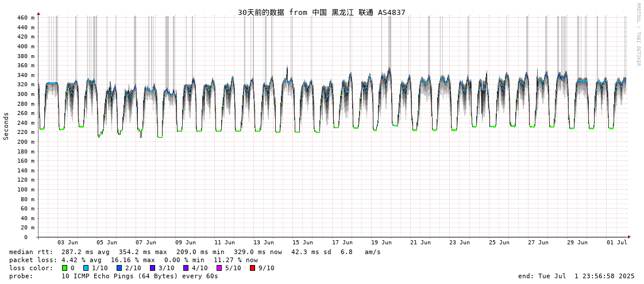Click the 11.27 % now packet loss value
The image size is (644, 284).
(236, 260)
